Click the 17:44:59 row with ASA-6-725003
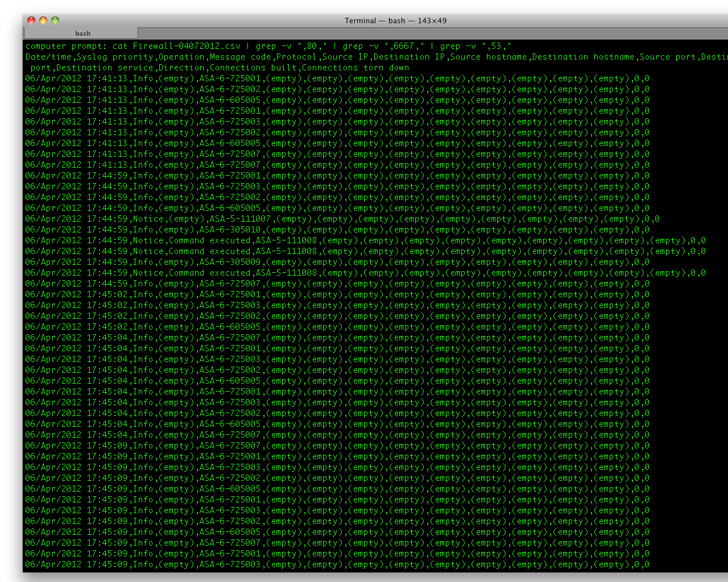The width and height of the screenshot is (728, 582). [337, 186]
